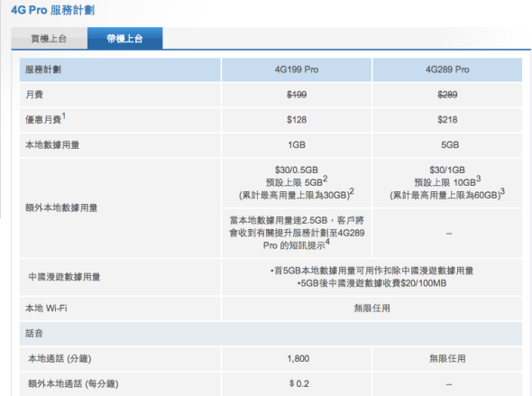Select the 4G199 Pro column header
Viewport: 532px width, 396px height.
click(297, 69)
